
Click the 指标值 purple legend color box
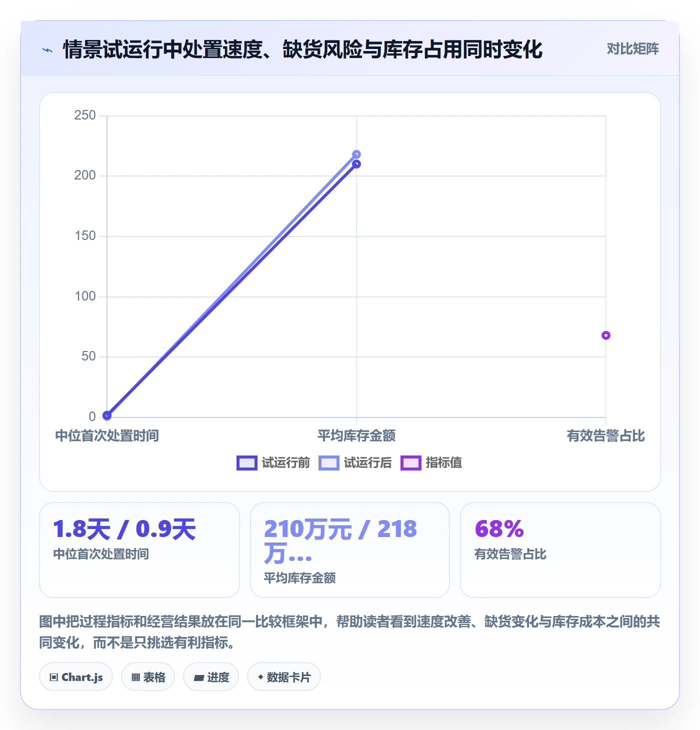pos(411,463)
